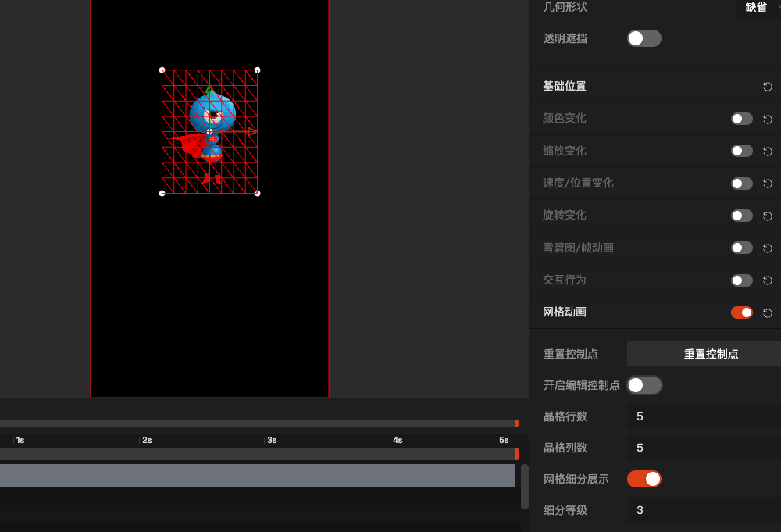Screen dimensions: 781x532
Task: Turn off 网格细分展示 switch
Action: (x=644, y=479)
